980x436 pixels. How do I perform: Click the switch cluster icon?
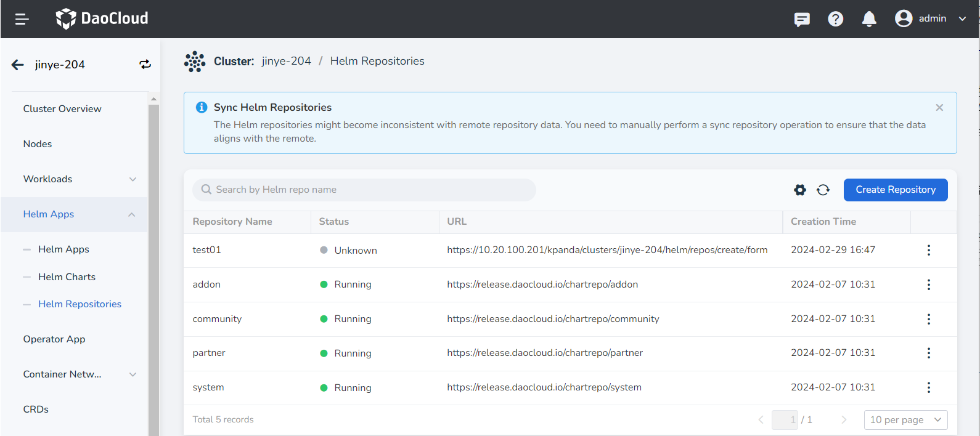click(x=145, y=65)
